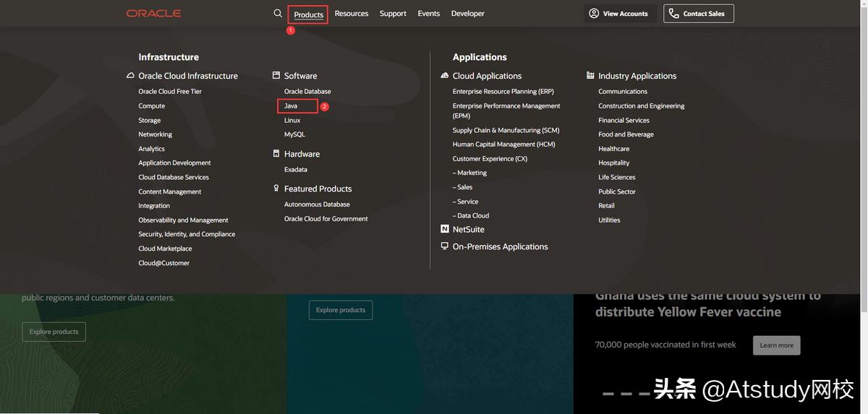
Task: Select MySQL under Software
Action: pos(294,134)
